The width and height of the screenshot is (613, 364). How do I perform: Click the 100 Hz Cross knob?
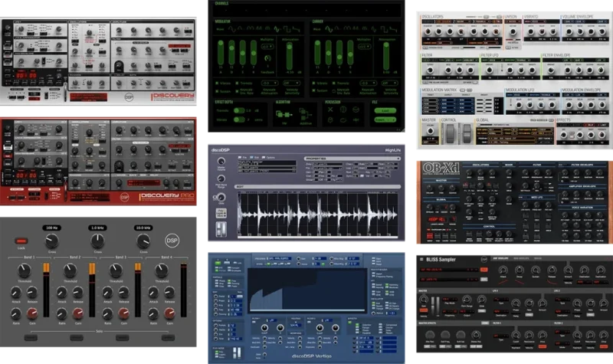(x=51, y=241)
